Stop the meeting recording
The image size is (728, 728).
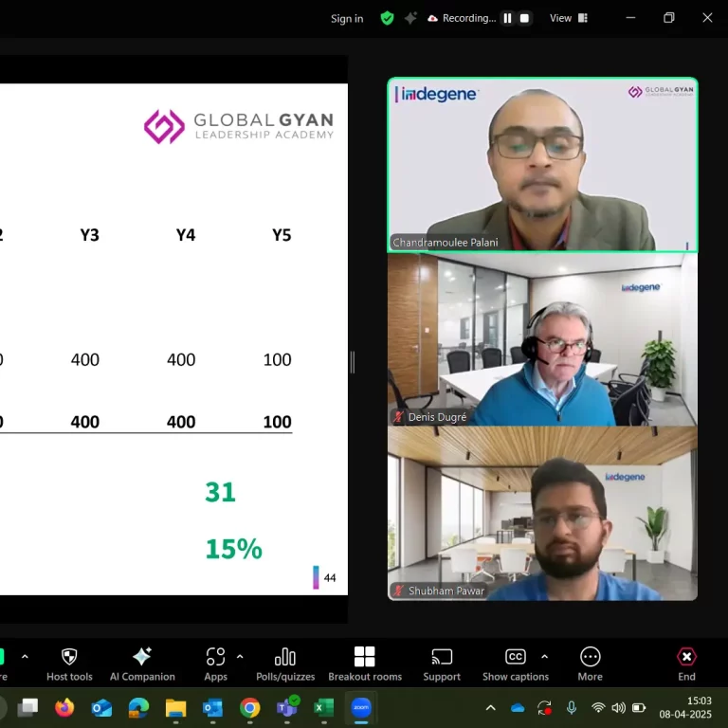[524, 18]
